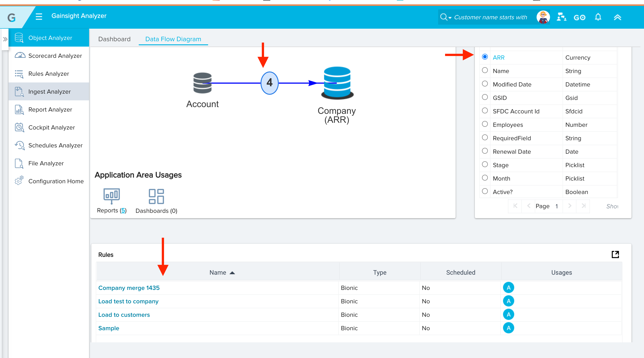This screenshot has height=358, width=644.
Task: Open the hamburger navigation menu
Action: coord(39,17)
